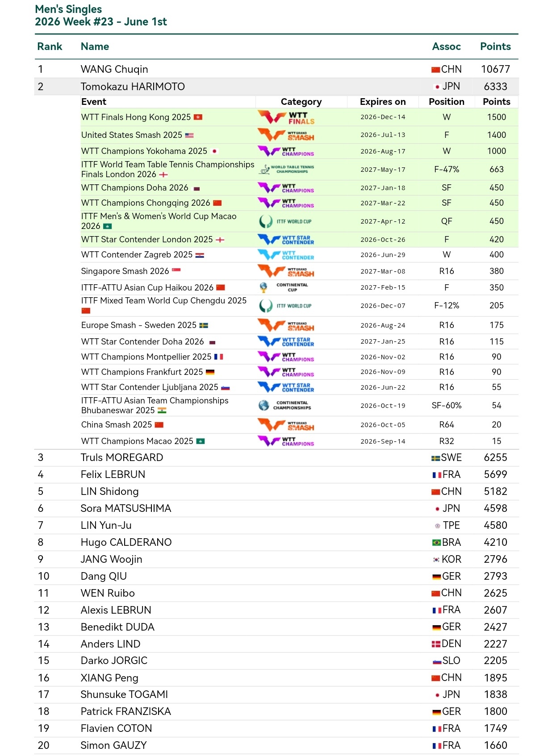This screenshot has width=552, height=756.
Task: Click the Event sub-table header
Action: click(94, 102)
